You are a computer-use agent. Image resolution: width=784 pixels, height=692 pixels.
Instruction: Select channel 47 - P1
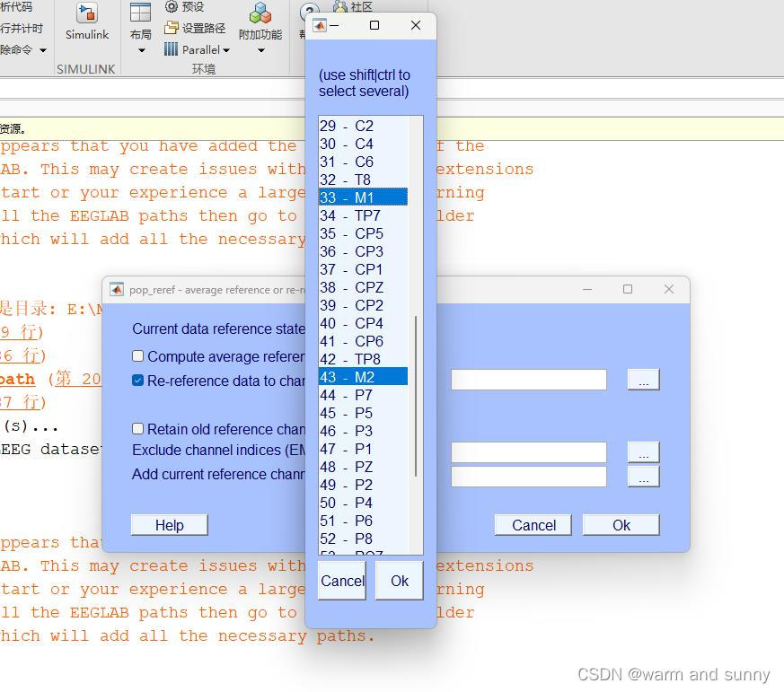[x=364, y=449]
